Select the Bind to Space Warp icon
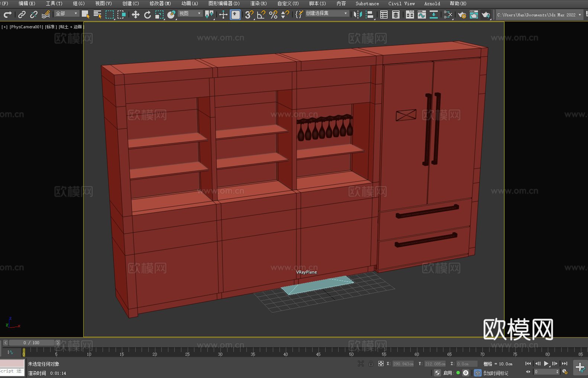 pyautogui.click(x=46, y=15)
